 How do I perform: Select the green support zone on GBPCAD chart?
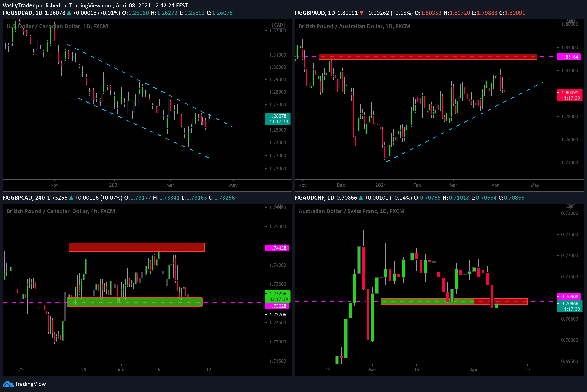(134, 302)
